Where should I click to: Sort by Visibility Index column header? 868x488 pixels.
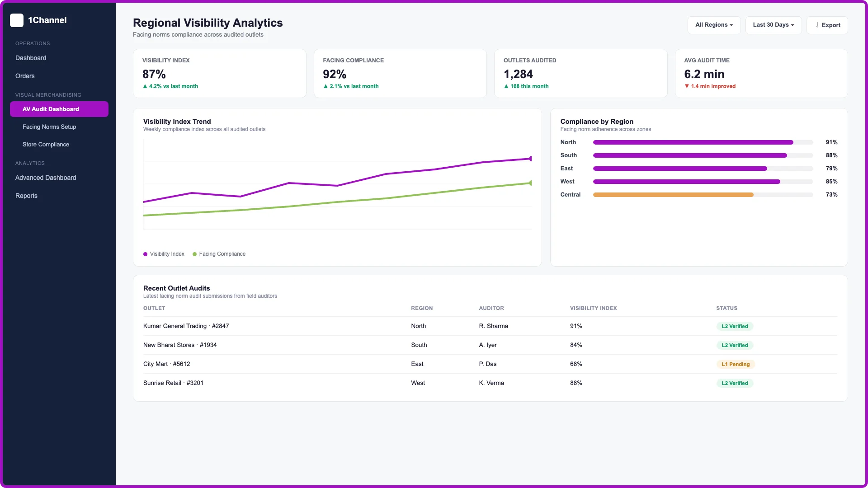pyautogui.click(x=593, y=308)
